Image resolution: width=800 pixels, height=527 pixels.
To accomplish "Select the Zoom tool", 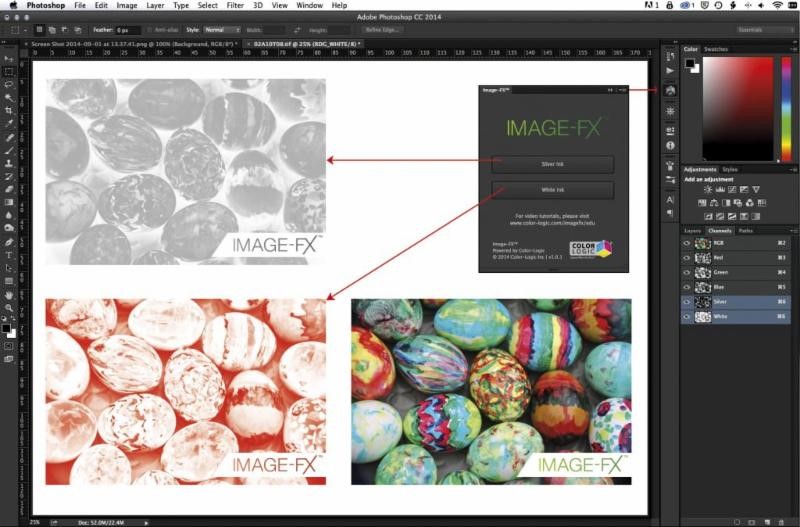I will [x=9, y=308].
